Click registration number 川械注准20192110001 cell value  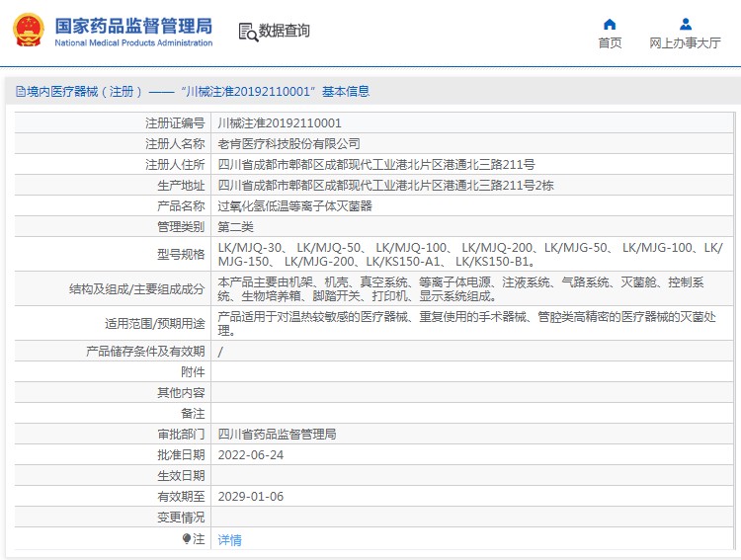tap(280, 123)
